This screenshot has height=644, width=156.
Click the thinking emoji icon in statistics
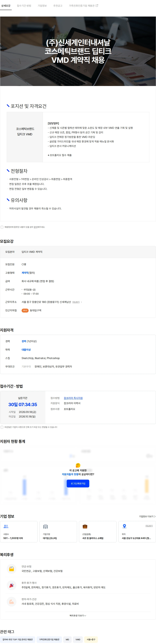pyautogui.click(x=78, y=465)
